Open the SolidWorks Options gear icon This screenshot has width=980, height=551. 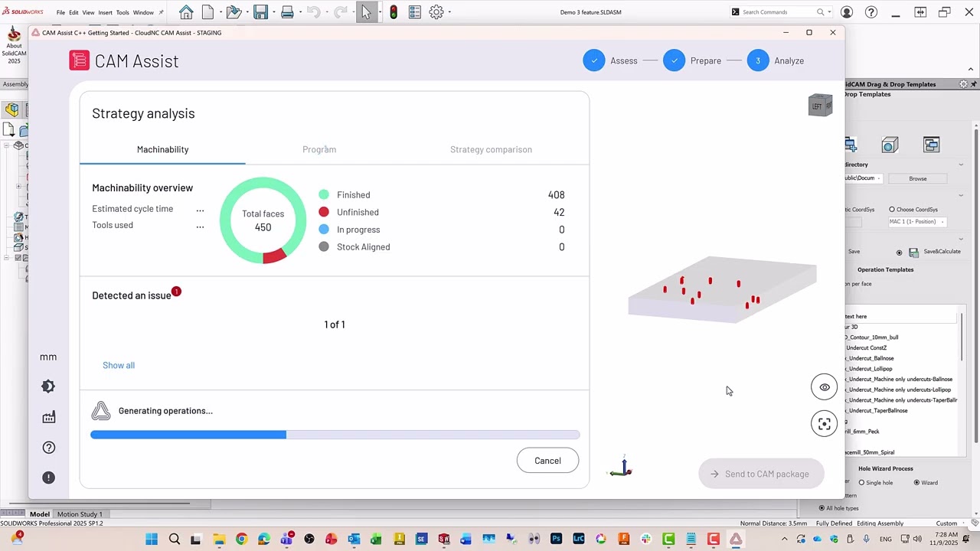[x=436, y=12]
